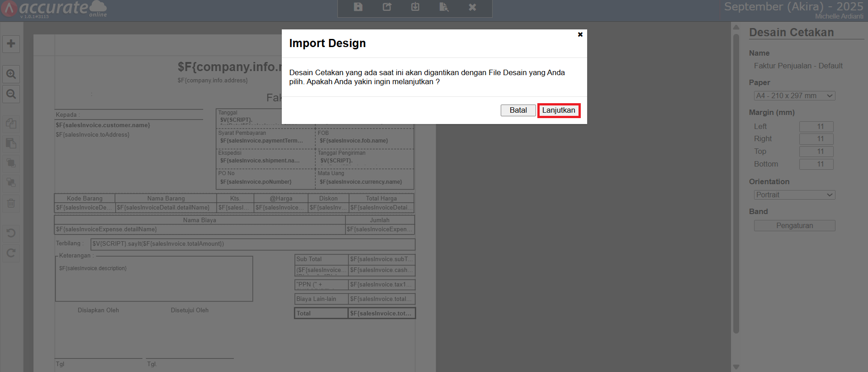Click the plus add element icon

point(11,44)
